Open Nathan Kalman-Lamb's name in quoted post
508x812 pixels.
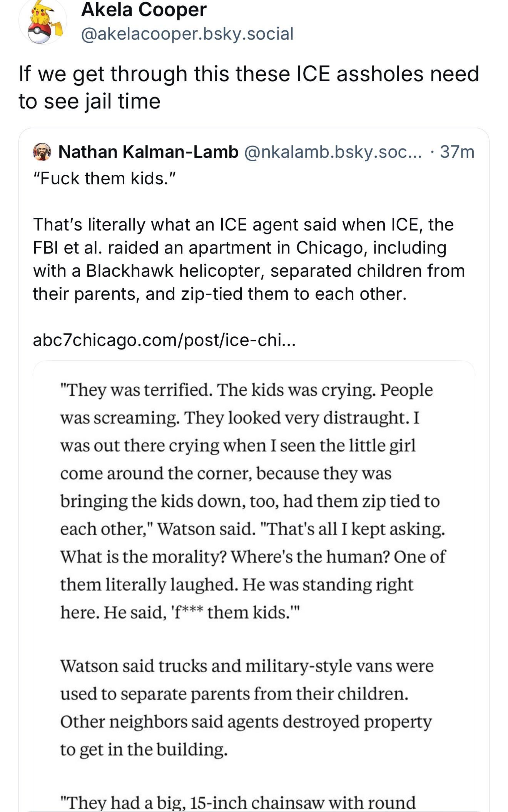(x=148, y=152)
